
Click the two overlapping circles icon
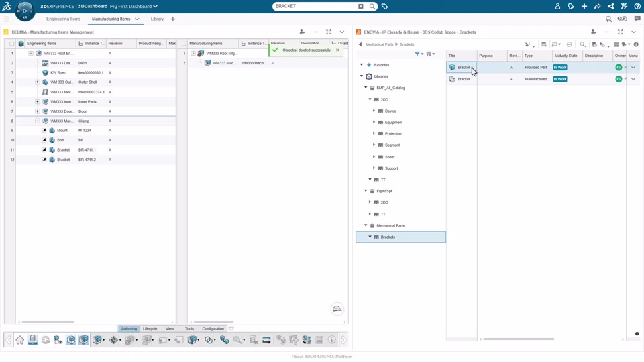click(x=209, y=340)
